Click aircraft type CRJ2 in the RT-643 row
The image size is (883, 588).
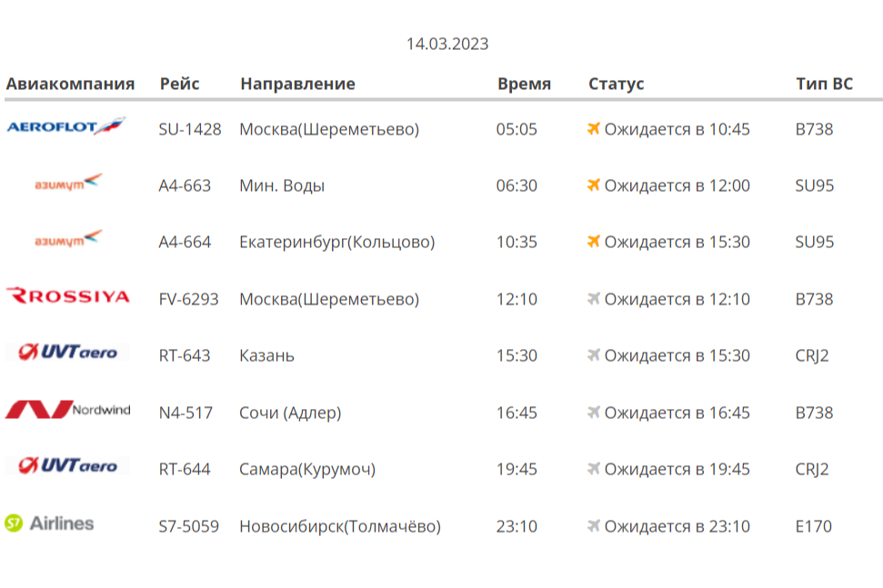tap(812, 355)
